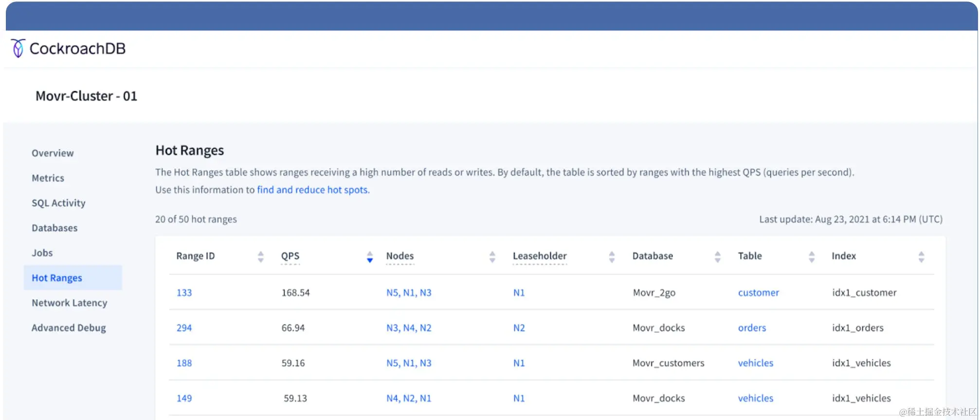
Task: Open the Overview sidebar item
Action: click(x=53, y=153)
